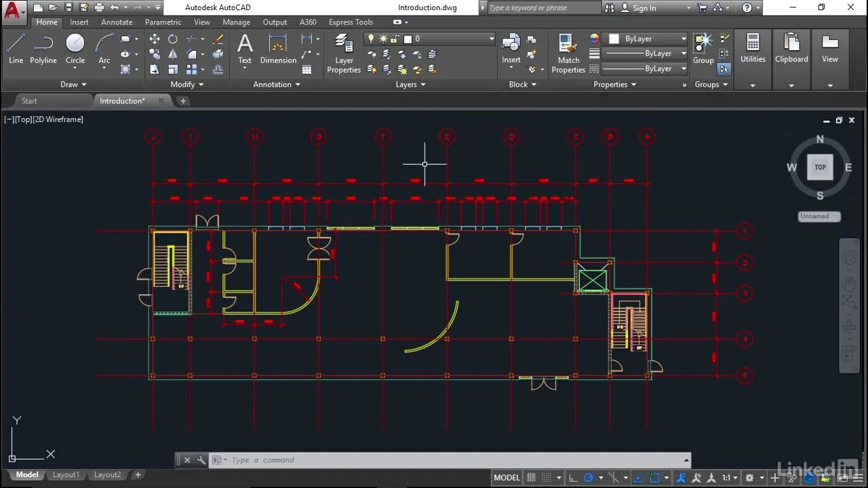Toggle MODEL space button in status bar

[507, 478]
